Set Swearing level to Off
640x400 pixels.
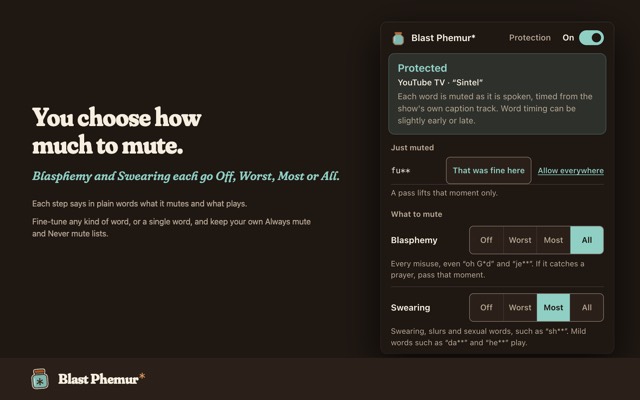pos(486,307)
